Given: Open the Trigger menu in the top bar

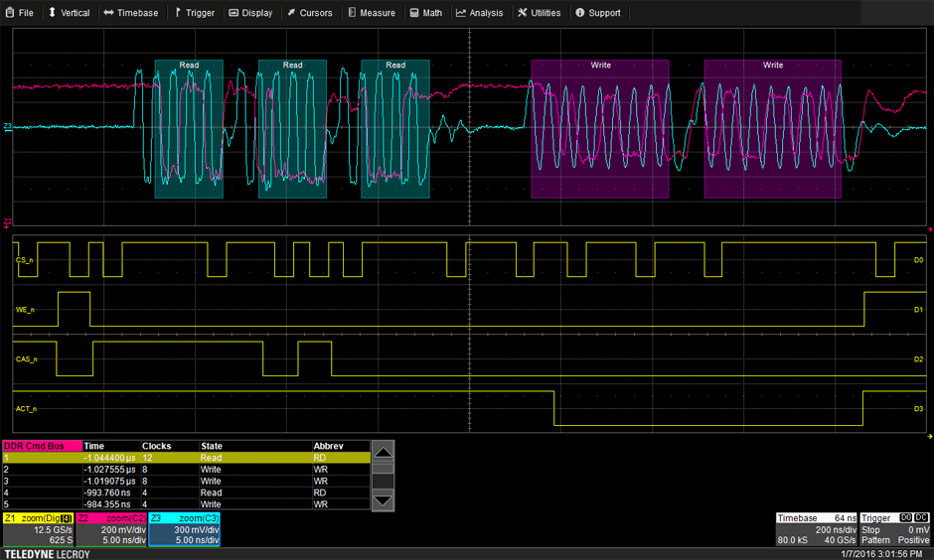Looking at the screenshot, I should [194, 13].
